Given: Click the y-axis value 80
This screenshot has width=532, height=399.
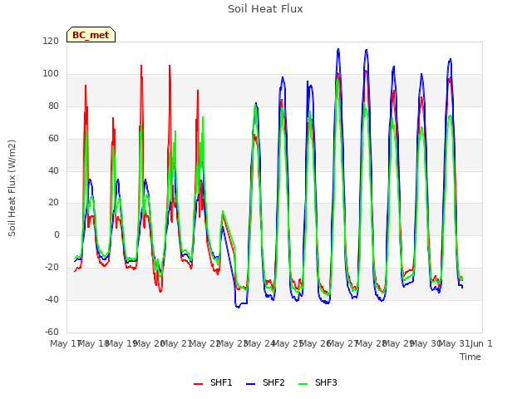Looking at the screenshot, I should pyautogui.click(x=53, y=106).
